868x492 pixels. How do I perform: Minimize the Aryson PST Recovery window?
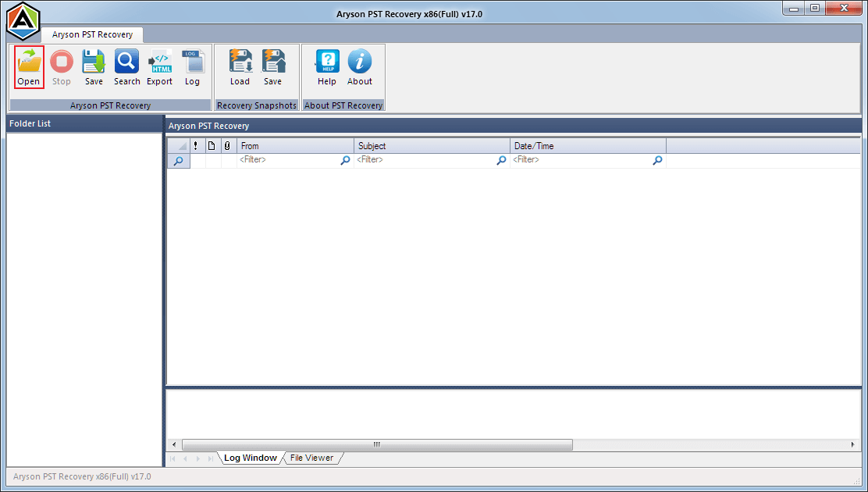pyautogui.click(x=793, y=9)
